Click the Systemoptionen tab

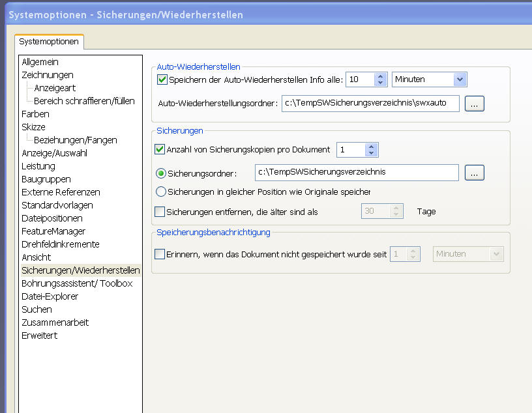[49, 42]
